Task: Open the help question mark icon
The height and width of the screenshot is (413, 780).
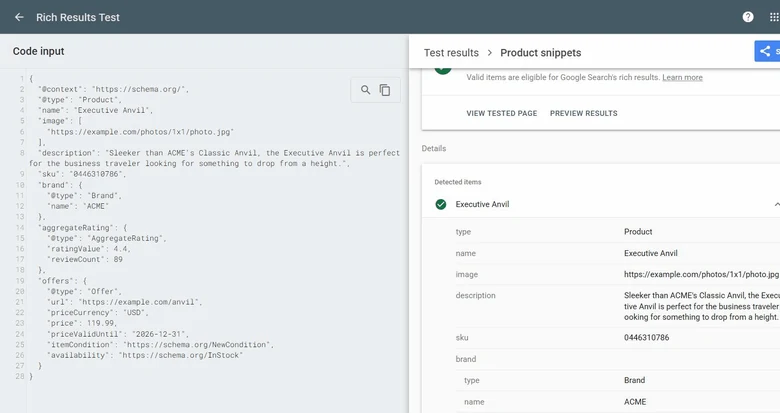Action: (748, 17)
